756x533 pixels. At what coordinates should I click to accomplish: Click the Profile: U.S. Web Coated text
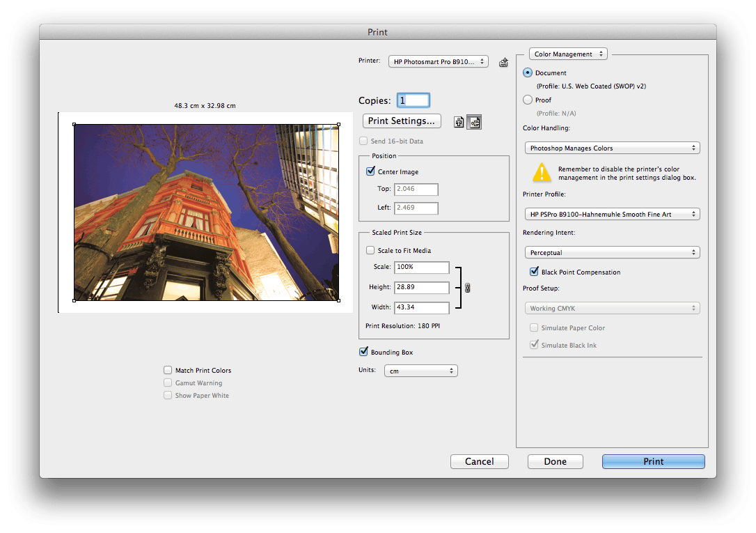point(591,86)
